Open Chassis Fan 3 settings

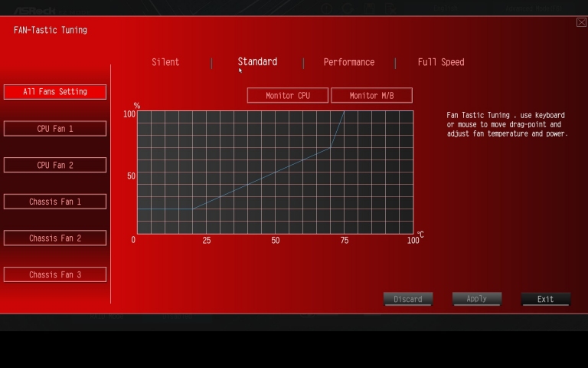tap(55, 274)
